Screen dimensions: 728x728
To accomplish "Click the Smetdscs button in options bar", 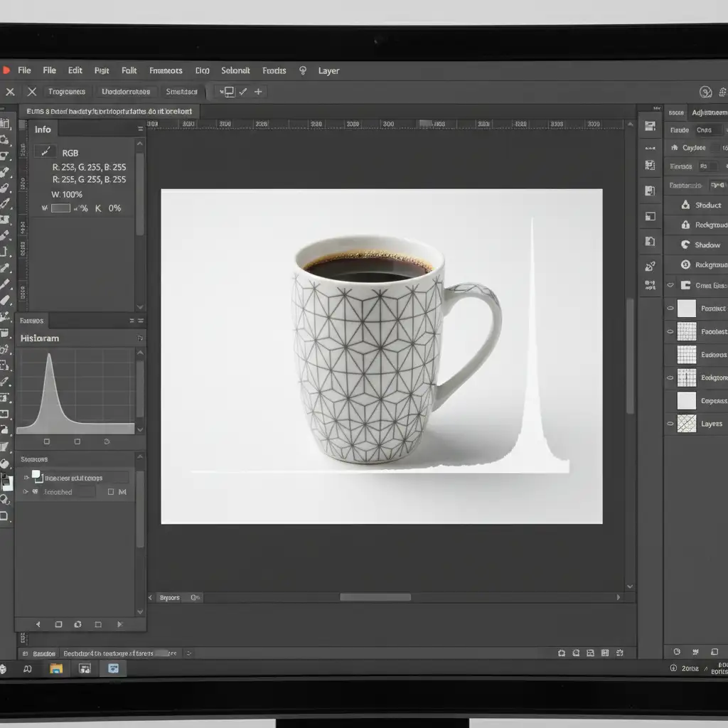I will point(181,92).
